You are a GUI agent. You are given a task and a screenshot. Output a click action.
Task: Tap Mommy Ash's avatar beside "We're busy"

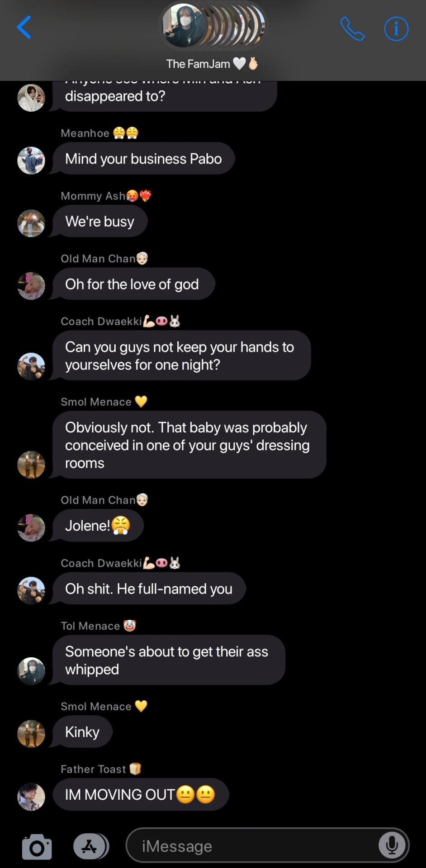coord(31,223)
